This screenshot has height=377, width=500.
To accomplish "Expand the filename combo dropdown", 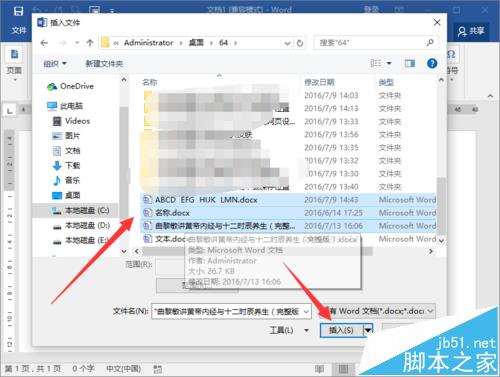I will [x=306, y=312].
